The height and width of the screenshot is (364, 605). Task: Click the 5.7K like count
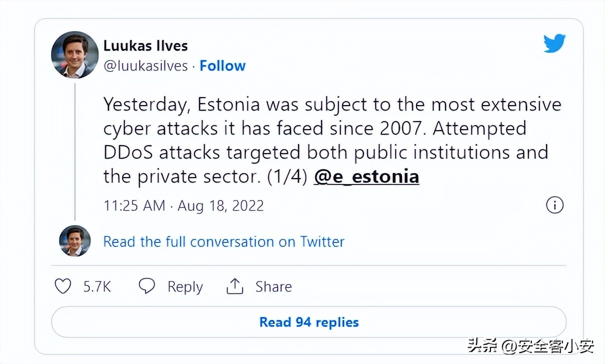coord(97,286)
